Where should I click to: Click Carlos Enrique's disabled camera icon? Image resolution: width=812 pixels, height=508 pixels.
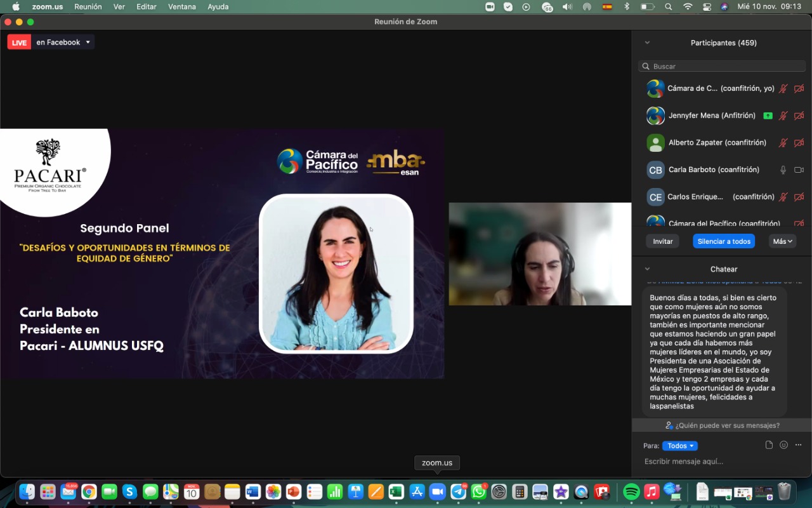click(799, 197)
